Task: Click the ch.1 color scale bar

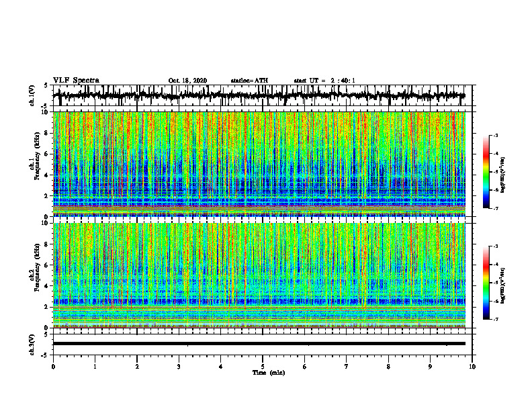Action: click(486, 172)
